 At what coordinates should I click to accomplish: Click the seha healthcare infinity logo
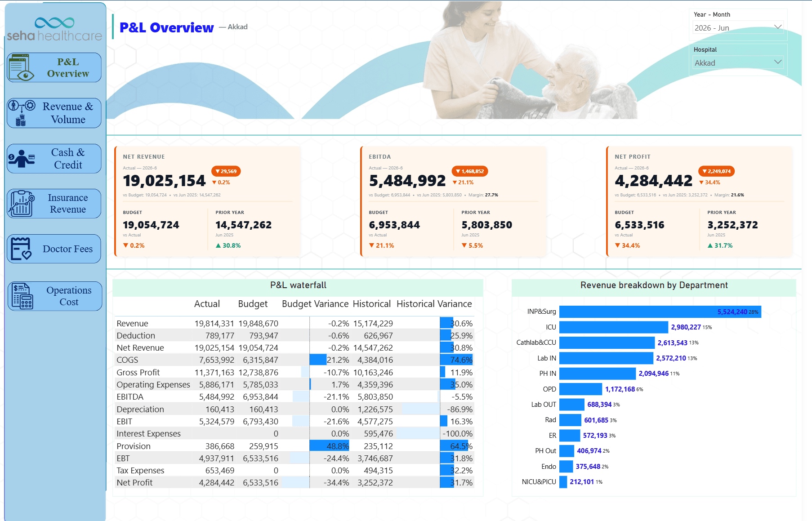point(54,23)
